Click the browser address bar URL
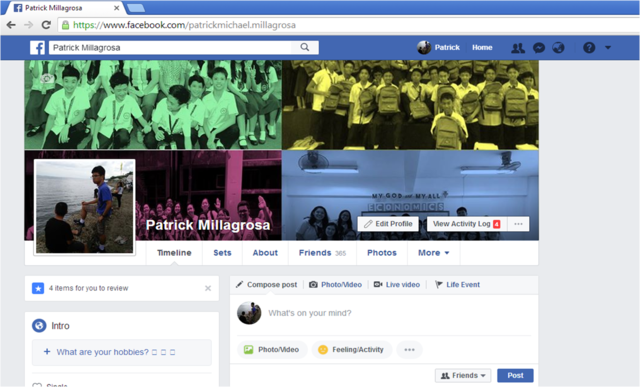Image resolution: width=640 pixels, height=387 pixels. [184, 25]
